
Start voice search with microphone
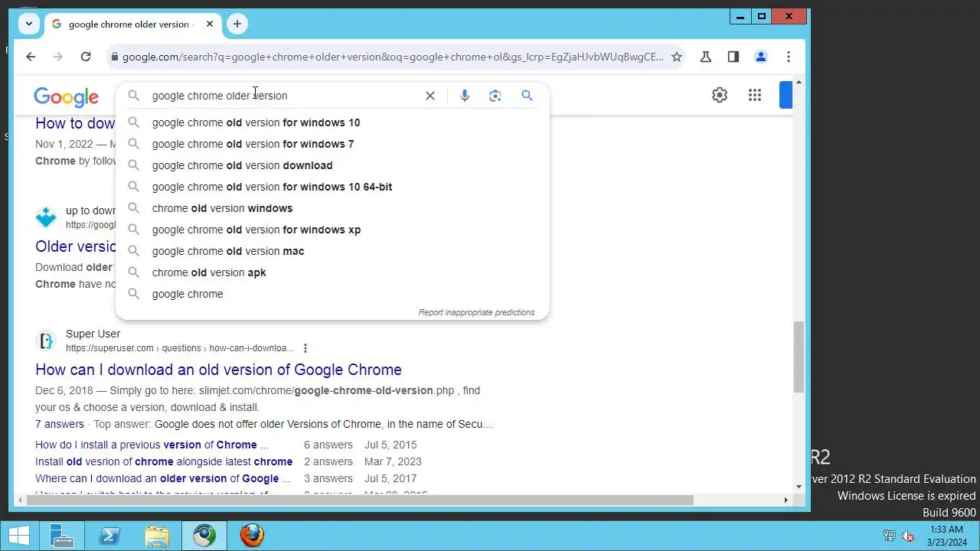465,96
